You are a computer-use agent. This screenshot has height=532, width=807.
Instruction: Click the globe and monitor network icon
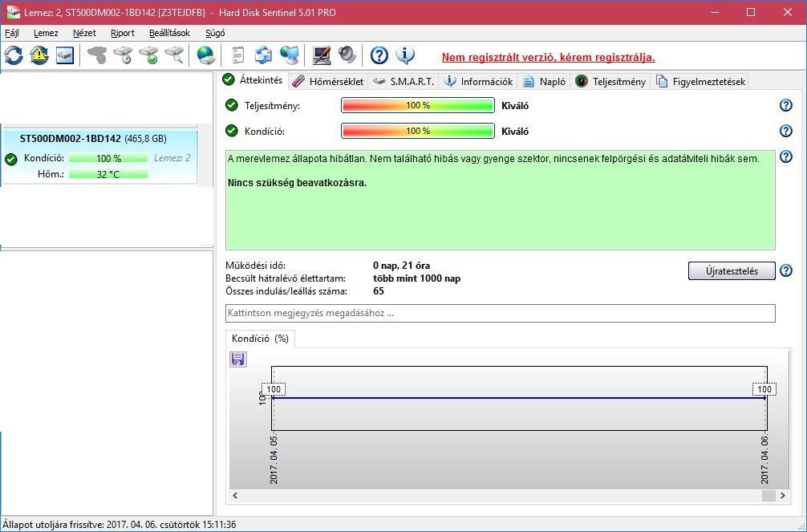tap(290, 55)
